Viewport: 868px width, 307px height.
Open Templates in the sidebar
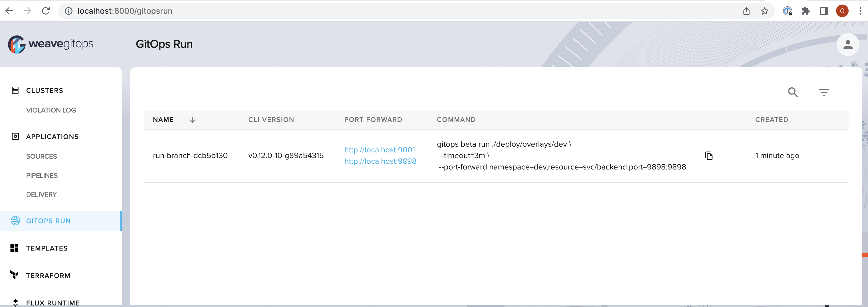(47, 248)
